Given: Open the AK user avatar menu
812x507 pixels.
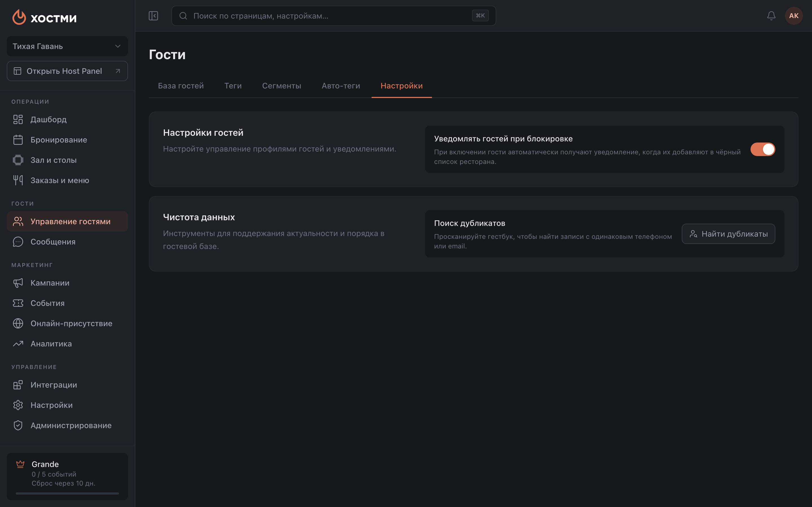Looking at the screenshot, I should (x=794, y=16).
